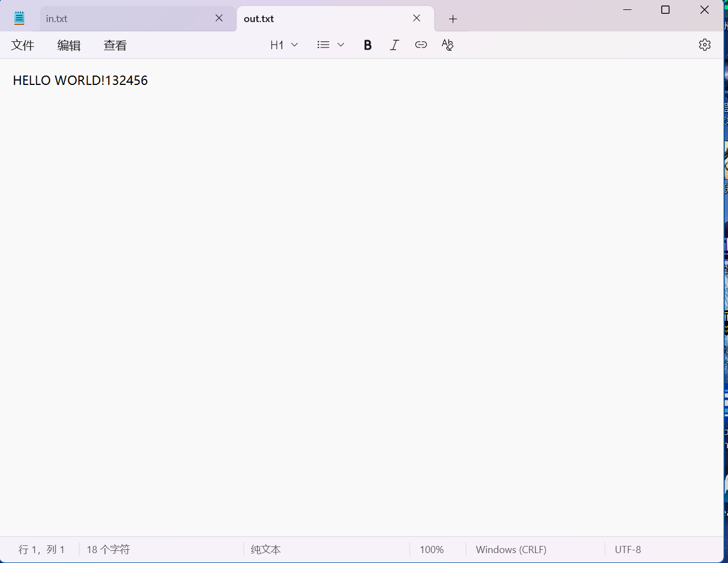
Task: Open Notepad settings gear
Action: (x=705, y=45)
